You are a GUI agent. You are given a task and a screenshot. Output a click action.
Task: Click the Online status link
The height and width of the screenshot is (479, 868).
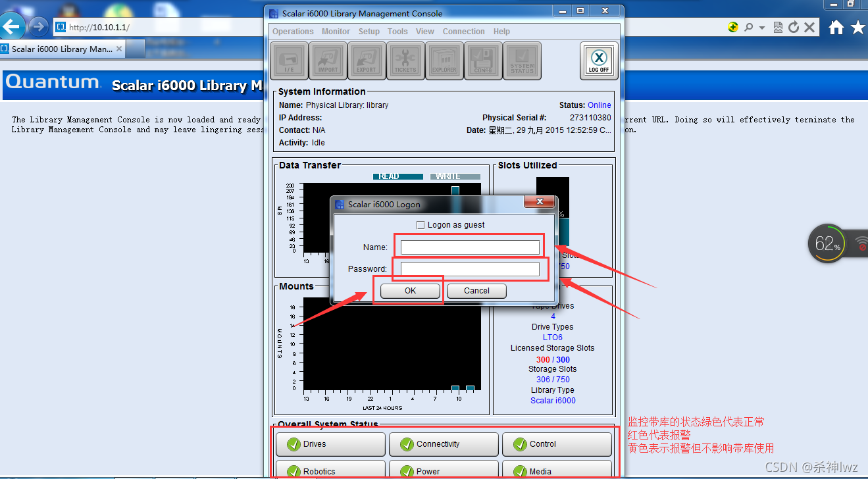point(599,105)
